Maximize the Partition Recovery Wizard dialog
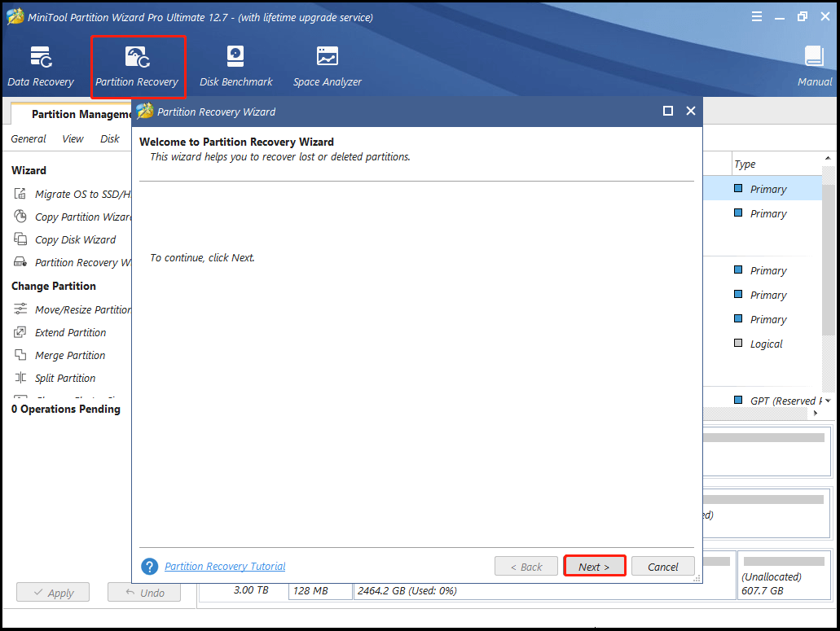This screenshot has width=840, height=631. (667, 111)
